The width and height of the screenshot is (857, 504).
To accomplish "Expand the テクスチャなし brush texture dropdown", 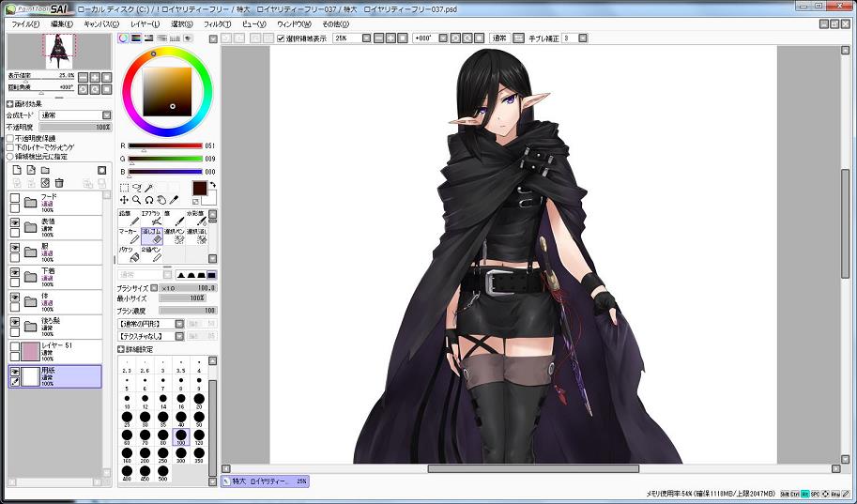I will (x=151, y=335).
